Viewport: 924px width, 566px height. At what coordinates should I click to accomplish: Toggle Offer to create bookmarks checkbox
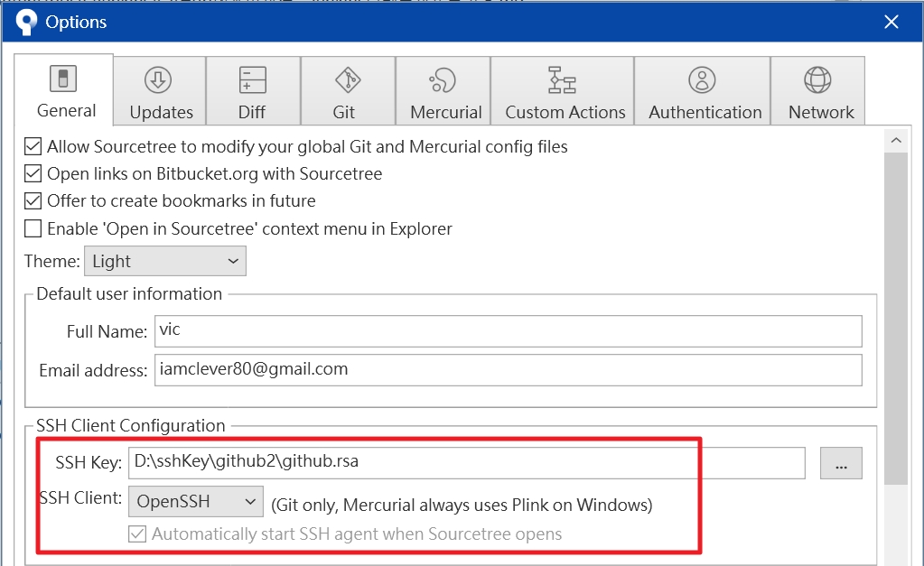pos(33,200)
